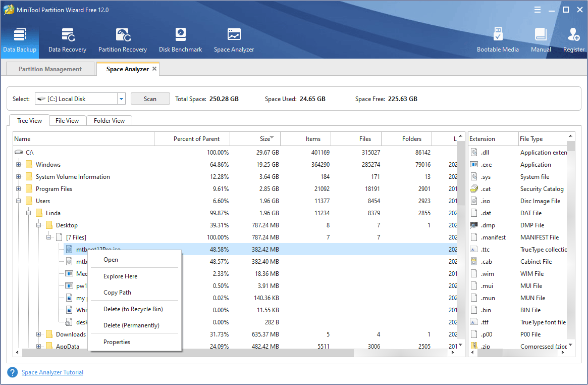Click the Scan button
588x385 pixels.
pyautogui.click(x=150, y=99)
